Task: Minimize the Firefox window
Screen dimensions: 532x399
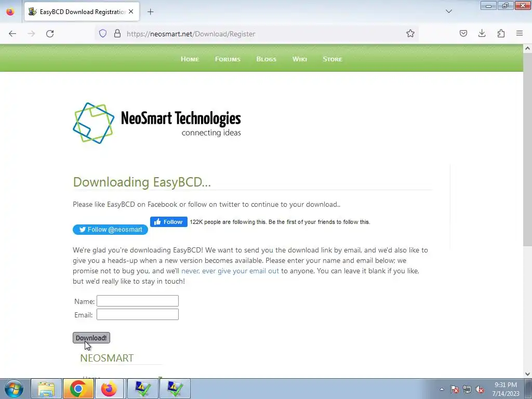Action: tap(488, 5)
